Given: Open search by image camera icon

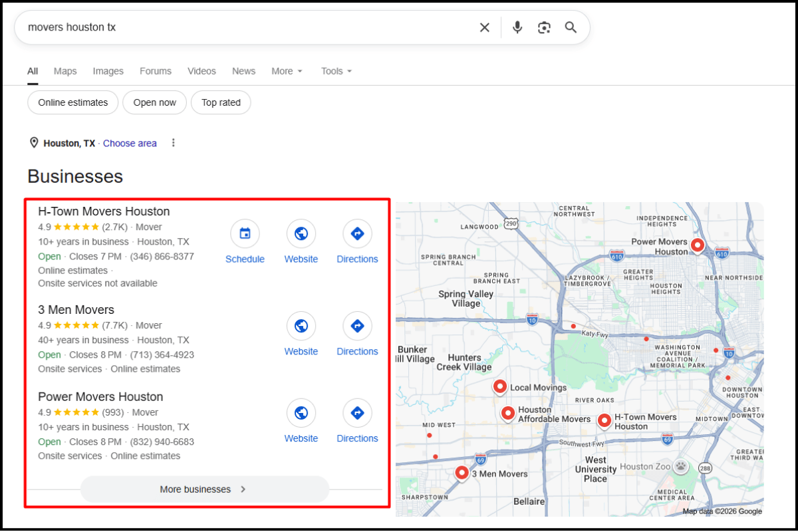Looking at the screenshot, I should 544,27.
